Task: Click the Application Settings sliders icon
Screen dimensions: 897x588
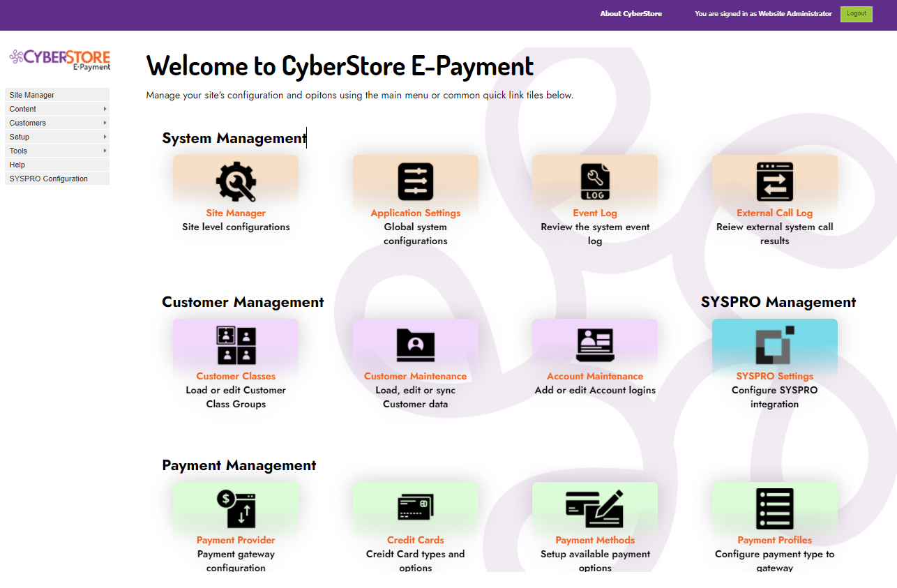Action: pos(415,181)
